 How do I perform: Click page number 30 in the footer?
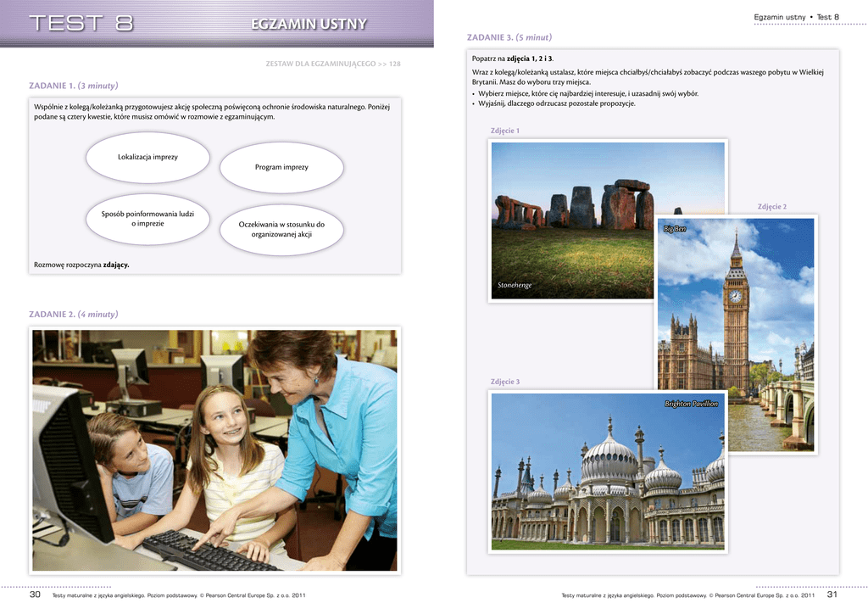(35, 594)
